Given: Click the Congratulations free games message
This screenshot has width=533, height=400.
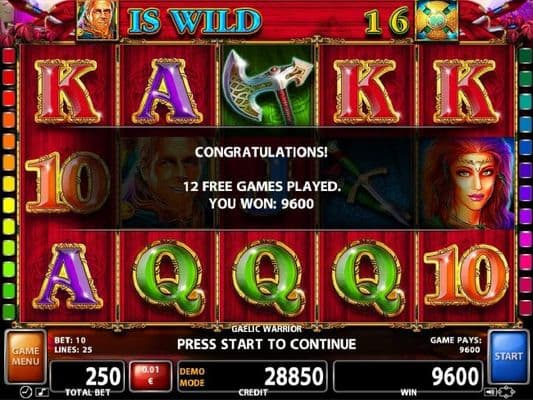Looking at the screenshot, I should pyautogui.click(x=261, y=178).
